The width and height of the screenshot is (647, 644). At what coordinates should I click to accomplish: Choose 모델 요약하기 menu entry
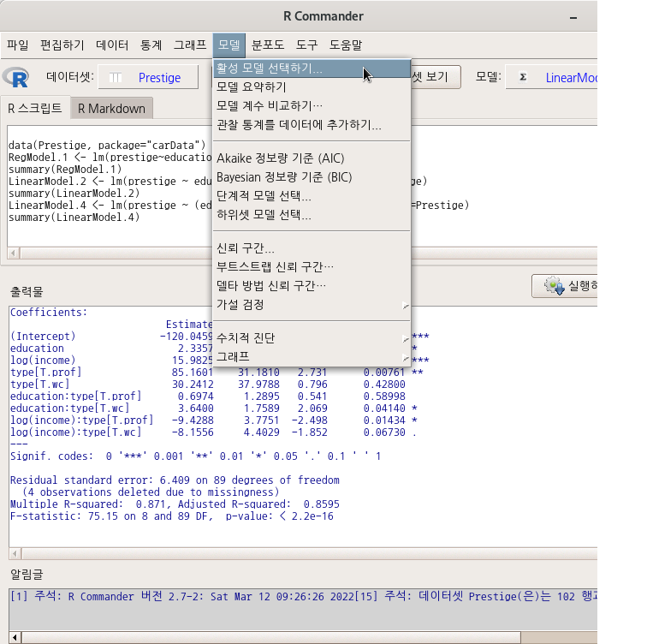(312, 87)
